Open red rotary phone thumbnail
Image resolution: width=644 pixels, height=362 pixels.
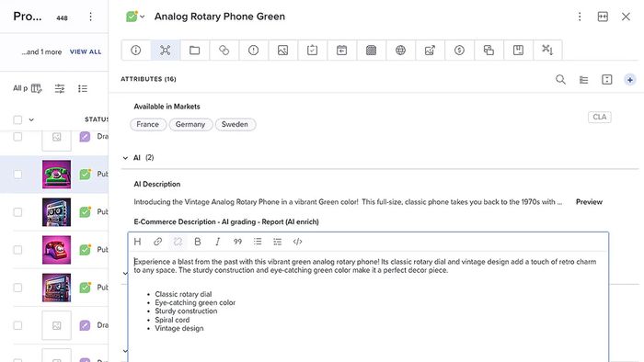56,250
